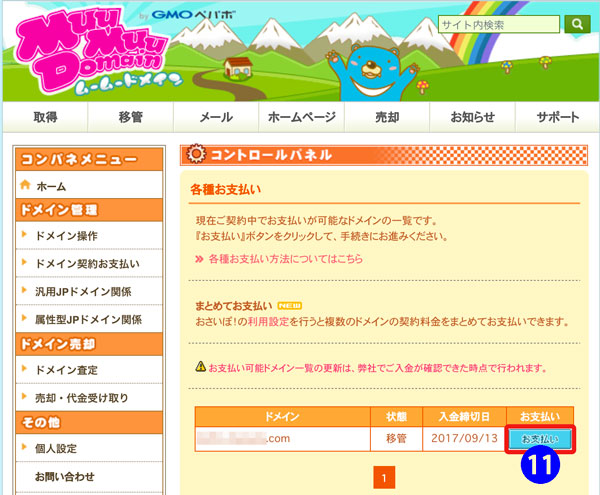Click the NEW badge beside まとめてお支払い

click(290, 306)
